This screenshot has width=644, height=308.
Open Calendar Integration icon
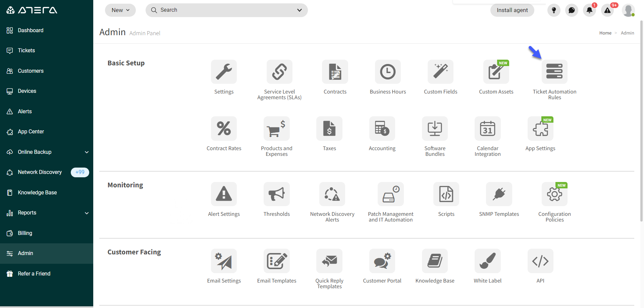click(488, 128)
